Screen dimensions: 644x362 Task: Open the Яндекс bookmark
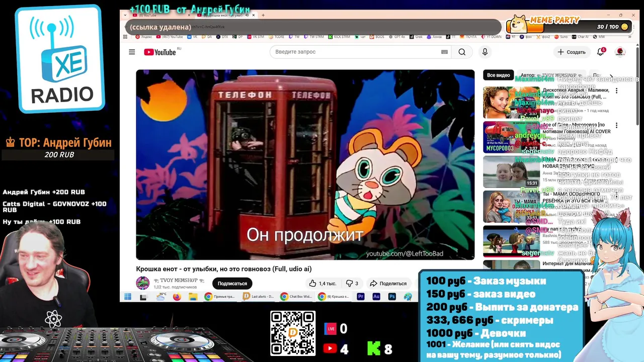(144, 37)
